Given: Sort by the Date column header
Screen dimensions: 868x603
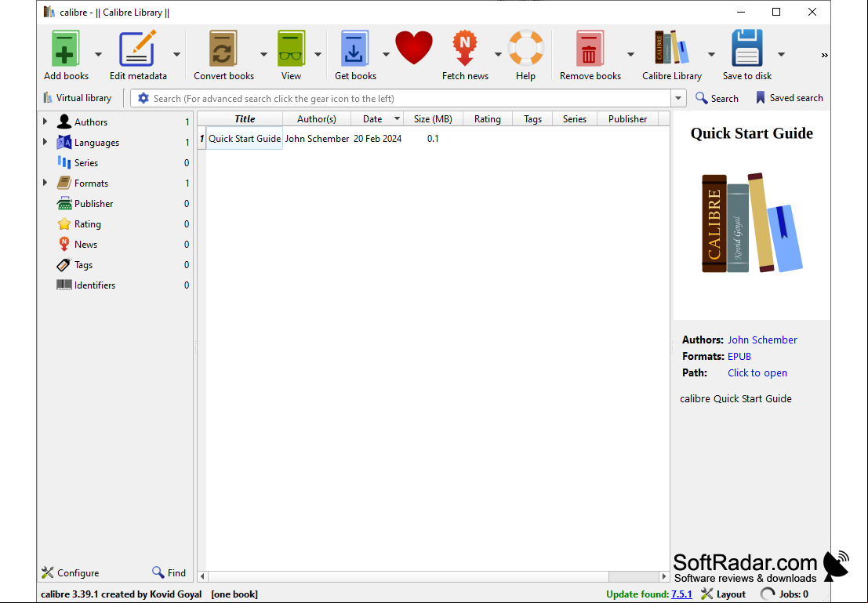Looking at the screenshot, I should pos(377,119).
